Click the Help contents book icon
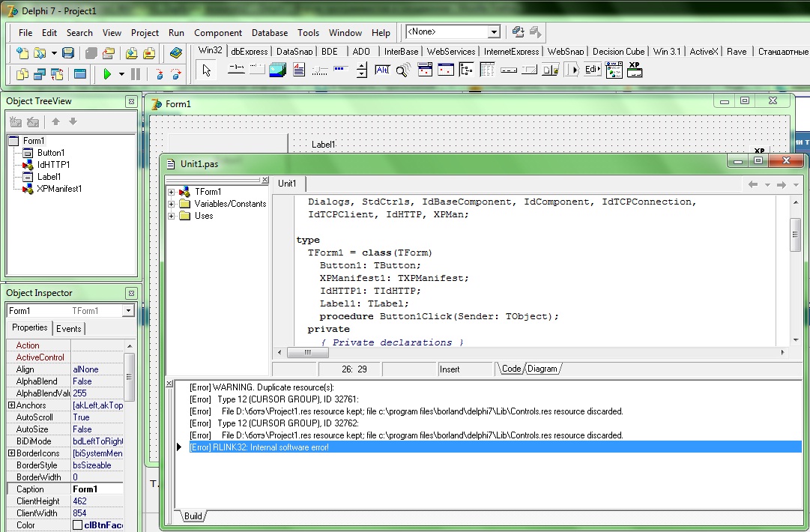The height and width of the screenshot is (532, 810). (x=176, y=53)
